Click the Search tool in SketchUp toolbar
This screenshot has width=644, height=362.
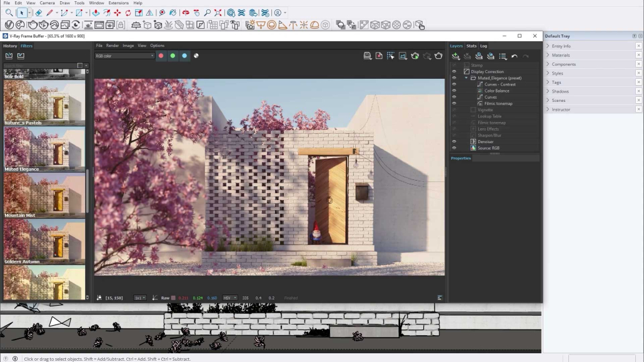click(x=9, y=13)
